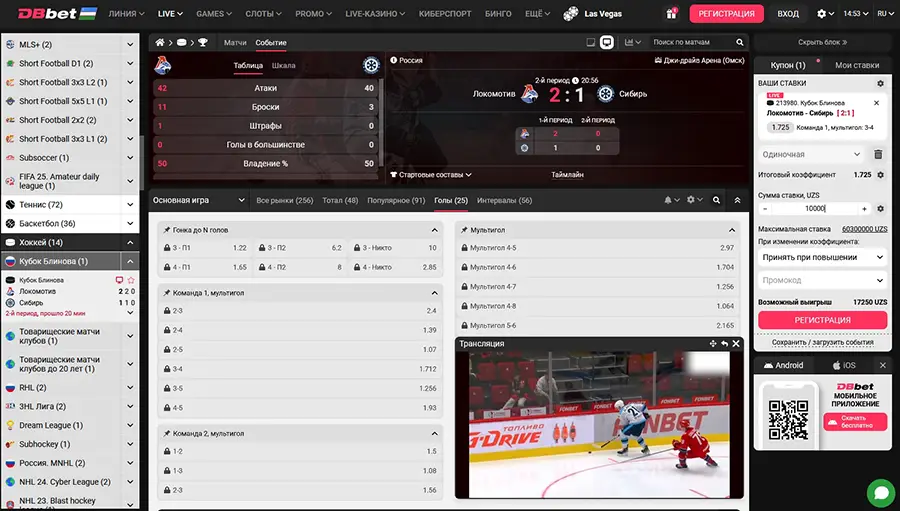Click the hockey puck breadcrumb icon
The image size is (900, 511).
[181, 42]
